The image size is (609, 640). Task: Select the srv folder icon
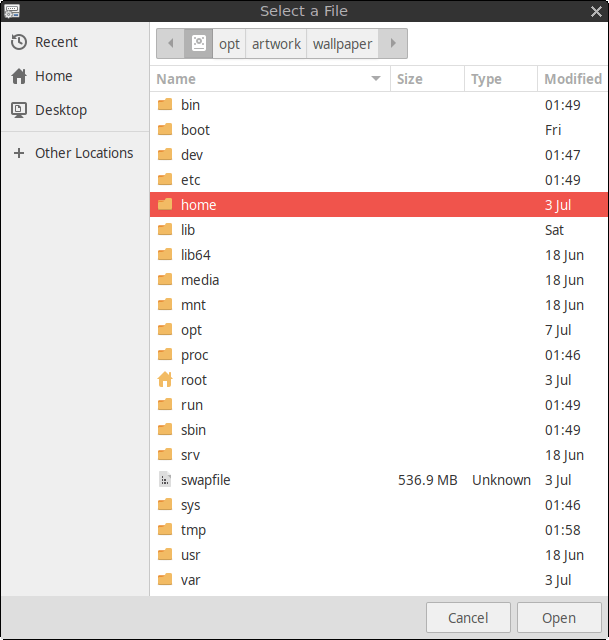[x=165, y=454]
